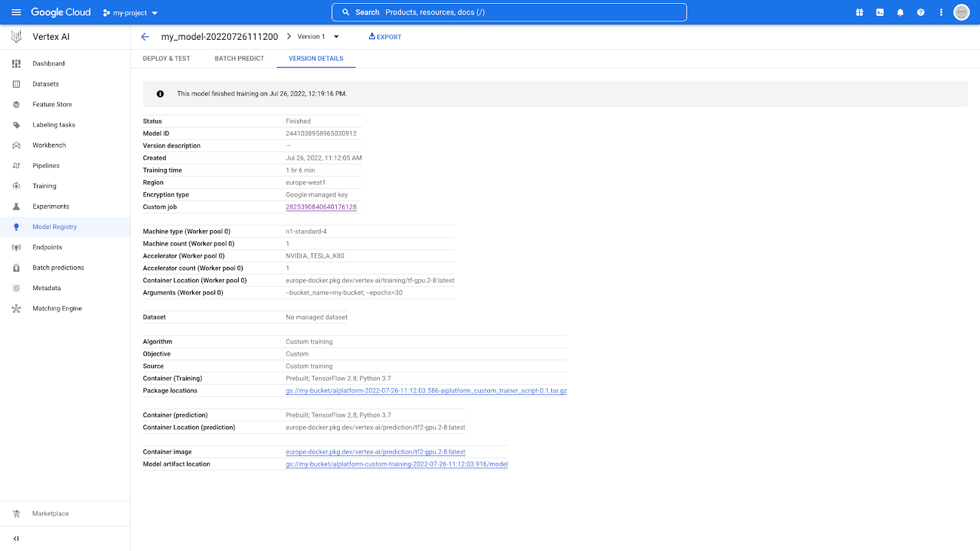Open the hamburger navigation menu
980x551 pixels.
click(17, 12)
